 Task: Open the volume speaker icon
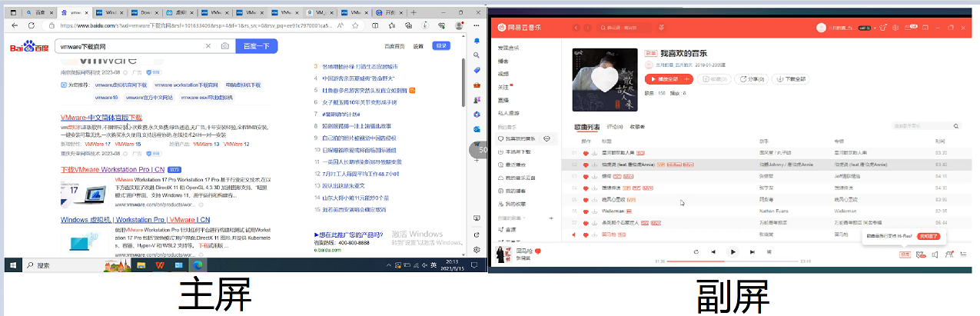(935, 254)
